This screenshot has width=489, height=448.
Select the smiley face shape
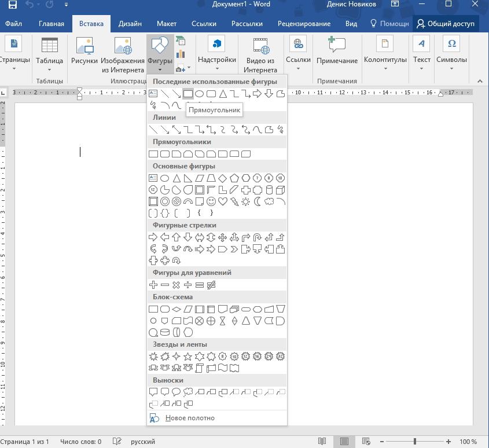211,202
